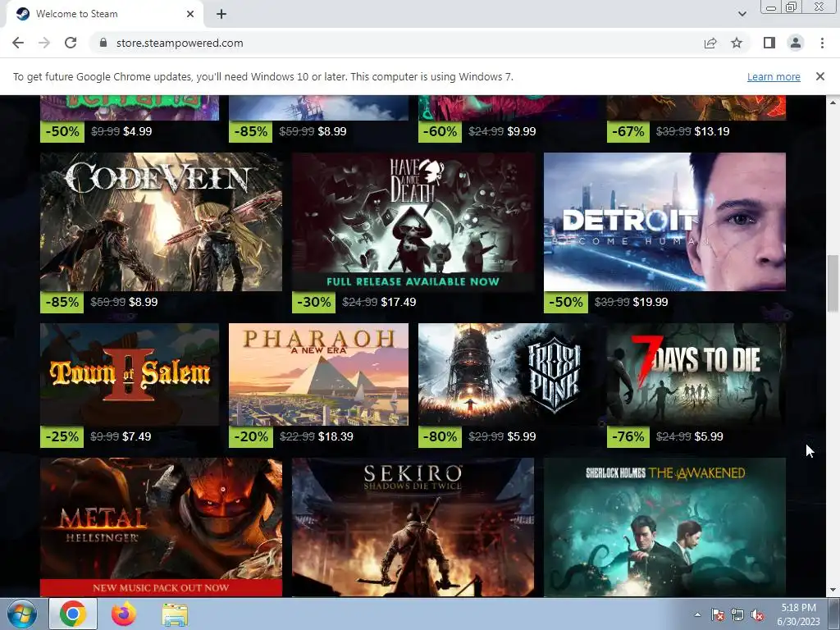840x630 pixels.
Task: Go back to the previous page
Action: tap(18, 43)
